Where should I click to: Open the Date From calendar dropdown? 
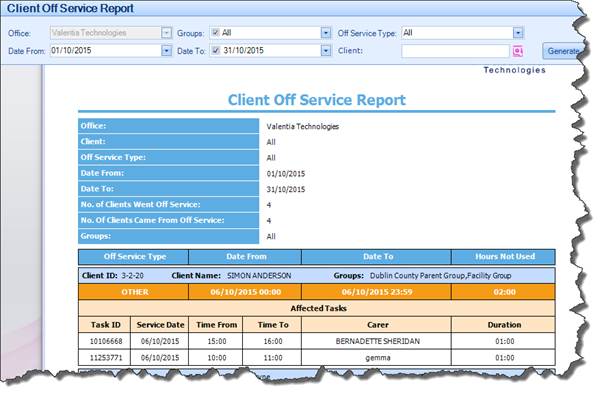point(166,50)
